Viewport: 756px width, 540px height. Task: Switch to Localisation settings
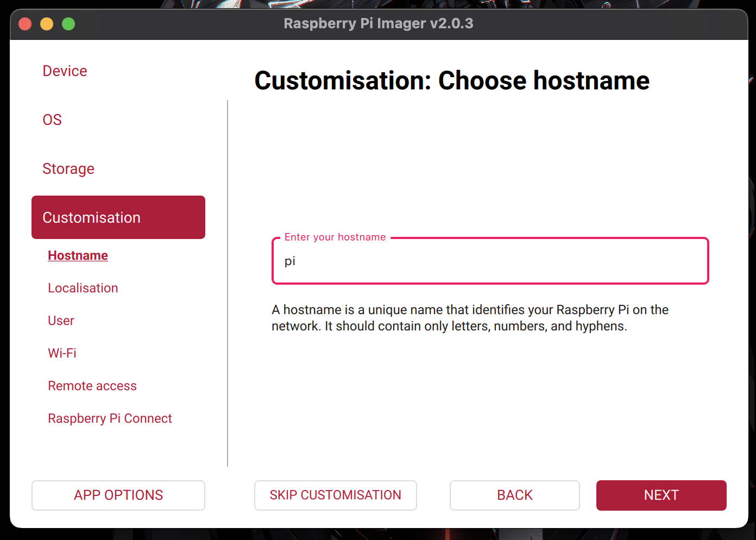click(x=83, y=288)
